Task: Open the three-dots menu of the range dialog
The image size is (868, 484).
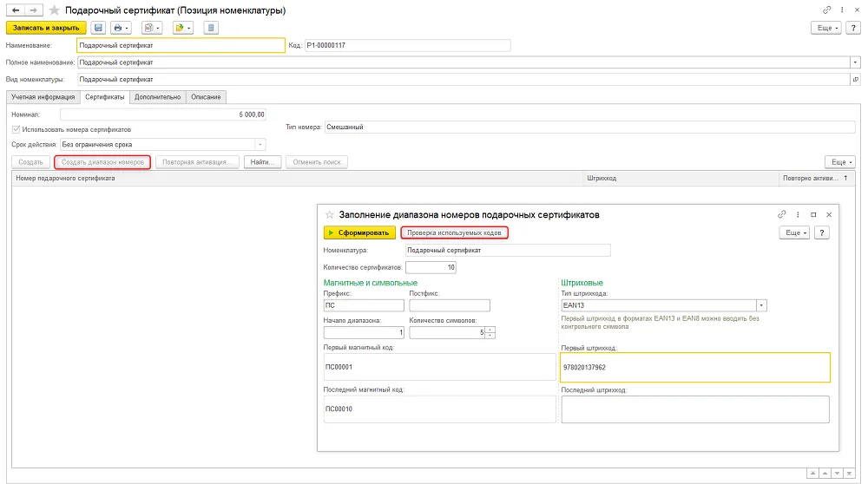Action: click(x=798, y=214)
